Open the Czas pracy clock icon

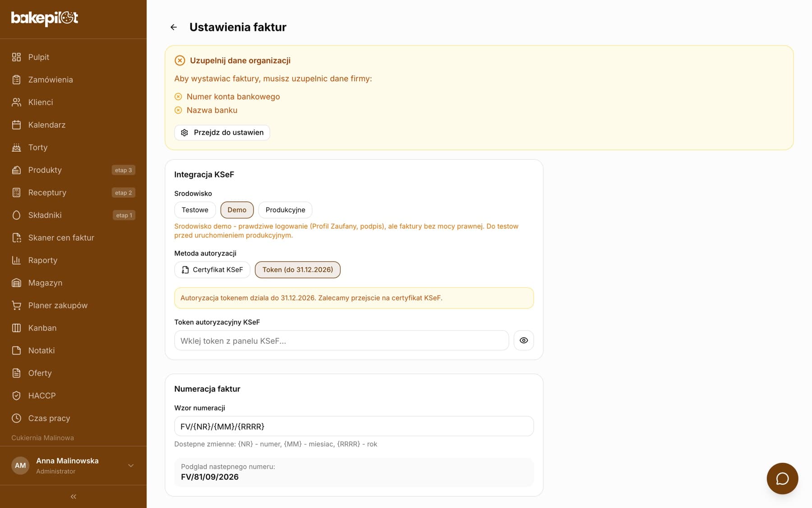click(16, 418)
